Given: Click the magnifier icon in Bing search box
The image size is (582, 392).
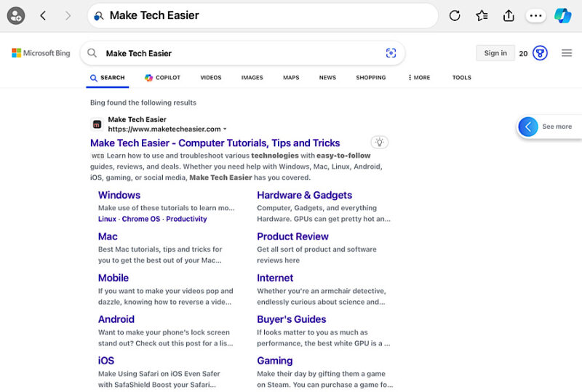Looking at the screenshot, I should coord(92,53).
